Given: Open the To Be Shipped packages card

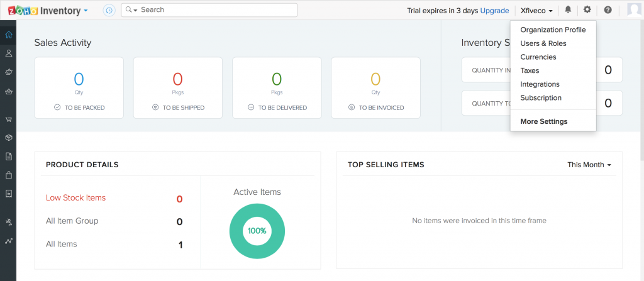Looking at the screenshot, I should click(178, 88).
